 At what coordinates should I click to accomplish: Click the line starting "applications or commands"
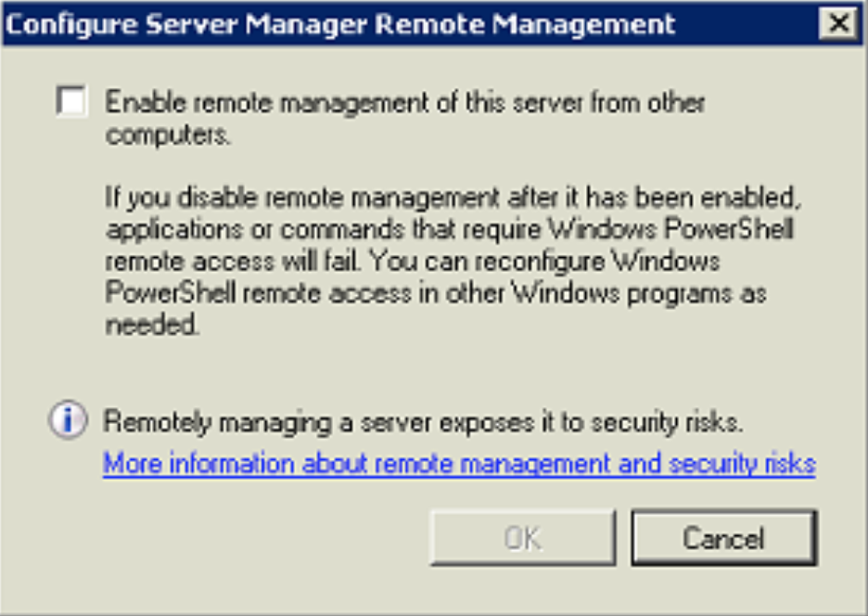[449, 228]
